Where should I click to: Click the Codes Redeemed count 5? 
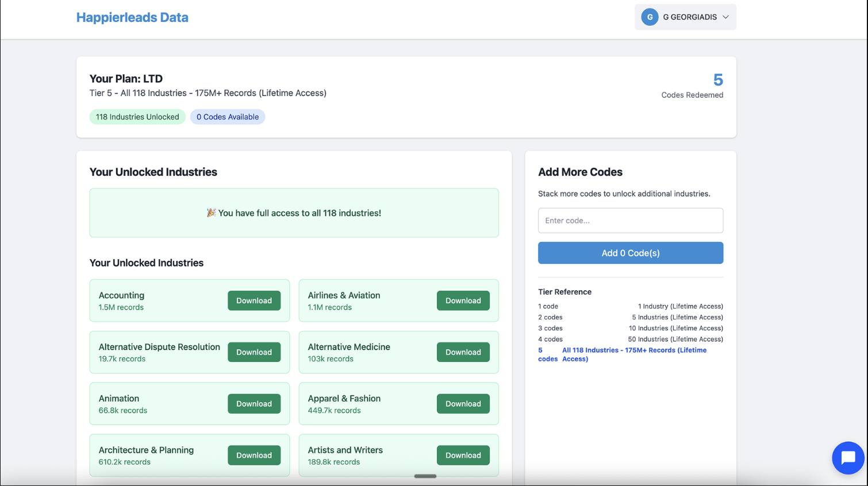(718, 79)
